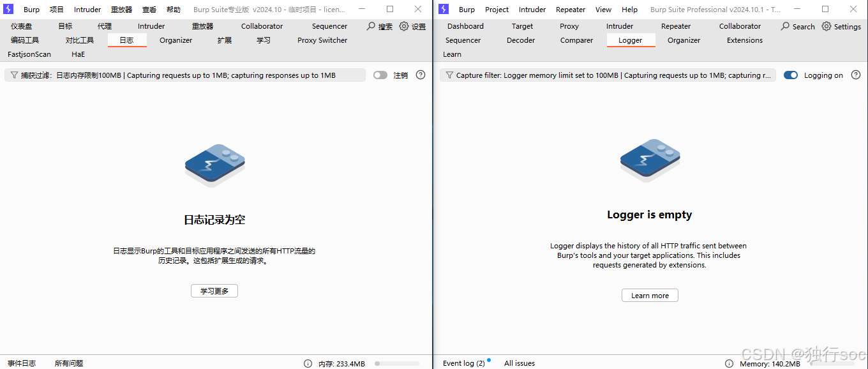The width and height of the screenshot is (868, 369).
Task: Switch to the 学习 tab
Action: [x=264, y=40]
